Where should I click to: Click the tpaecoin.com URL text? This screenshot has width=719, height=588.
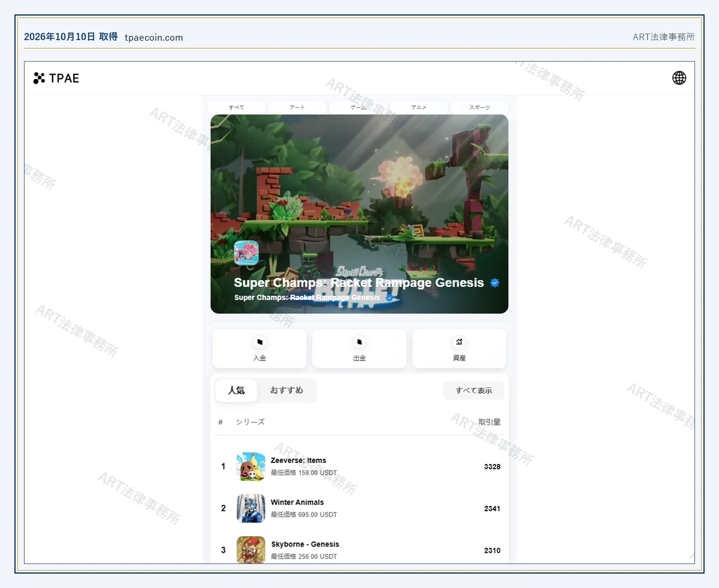(x=154, y=38)
